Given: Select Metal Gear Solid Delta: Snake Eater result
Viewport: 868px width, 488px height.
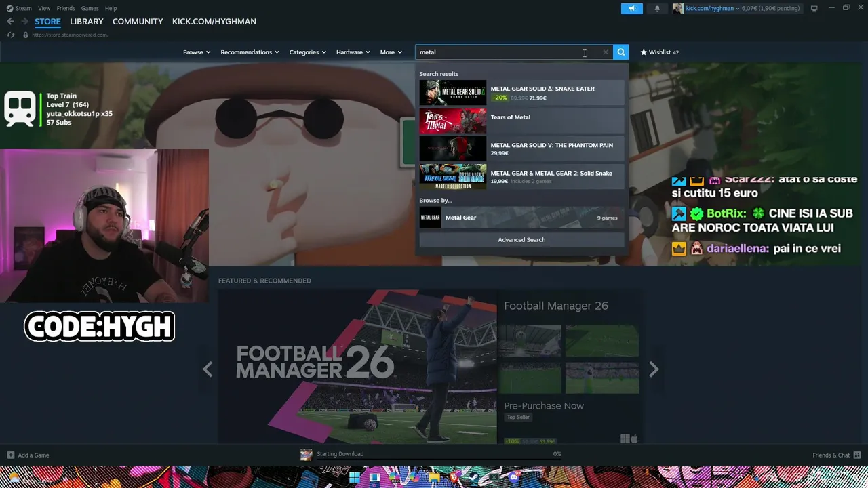Looking at the screenshot, I should pos(521,93).
